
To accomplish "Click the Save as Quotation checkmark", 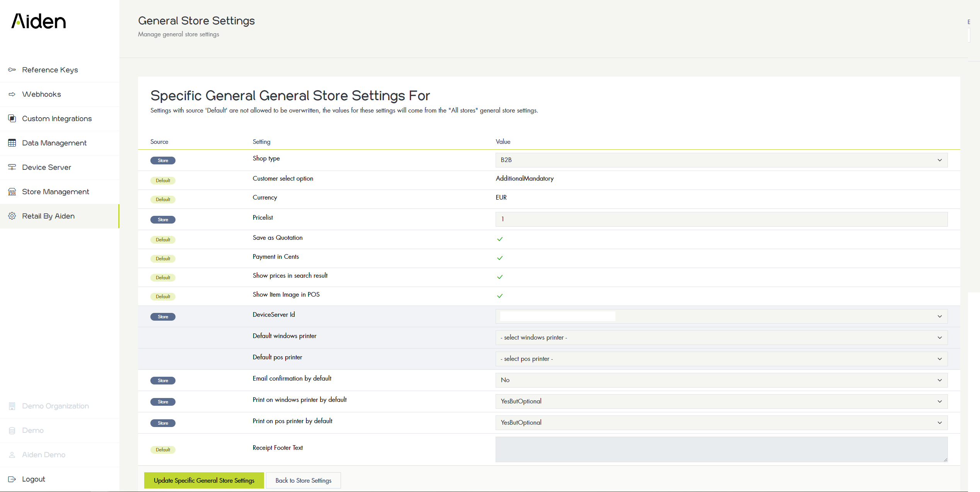I will pos(500,239).
